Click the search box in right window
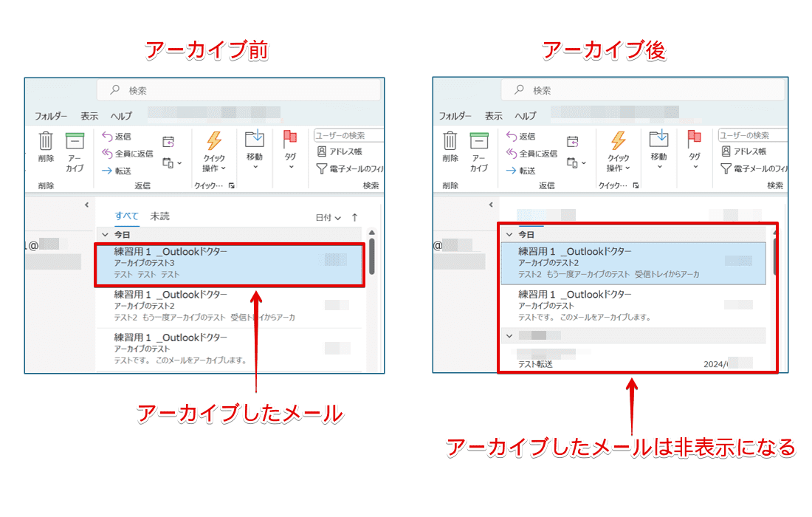 (643, 90)
